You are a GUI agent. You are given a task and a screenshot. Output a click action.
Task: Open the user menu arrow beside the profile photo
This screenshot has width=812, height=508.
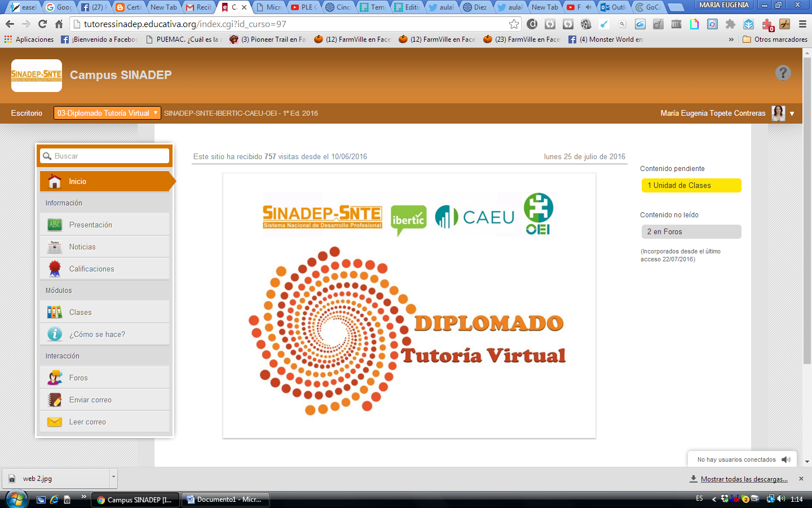792,113
